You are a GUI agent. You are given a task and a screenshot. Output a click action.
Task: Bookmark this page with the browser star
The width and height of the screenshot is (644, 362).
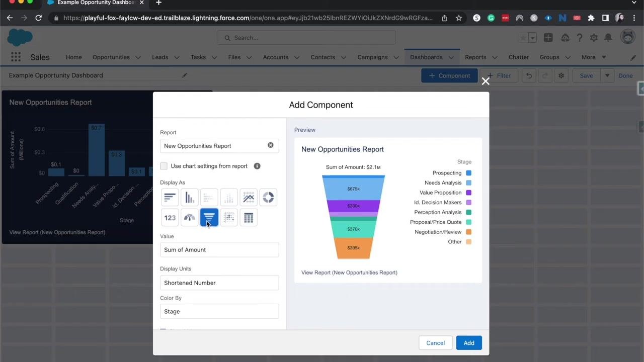coord(459,18)
